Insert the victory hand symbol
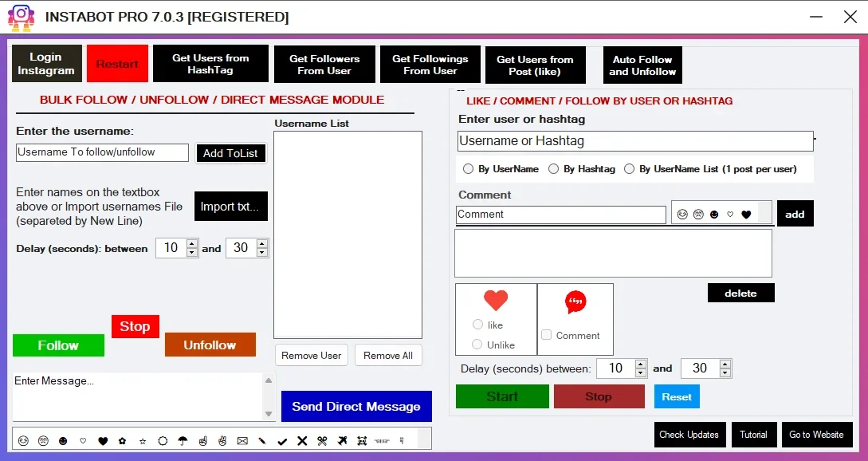The image size is (868, 461). pos(222,441)
